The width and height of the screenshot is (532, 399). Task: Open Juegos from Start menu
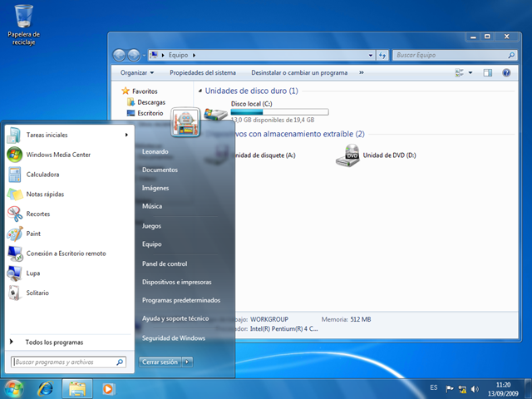(151, 226)
